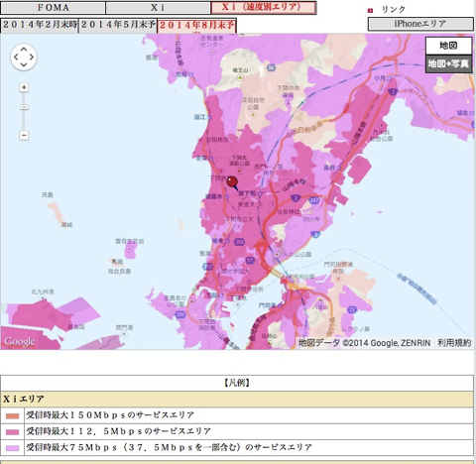Click the 火の山公園 park label
This screenshot has height=464, width=476.
[x=297, y=254]
